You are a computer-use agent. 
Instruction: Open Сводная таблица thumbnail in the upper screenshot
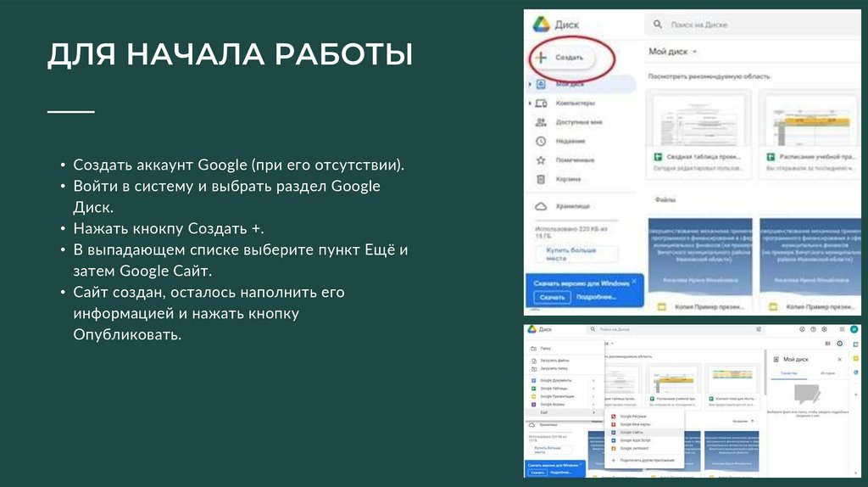point(698,135)
